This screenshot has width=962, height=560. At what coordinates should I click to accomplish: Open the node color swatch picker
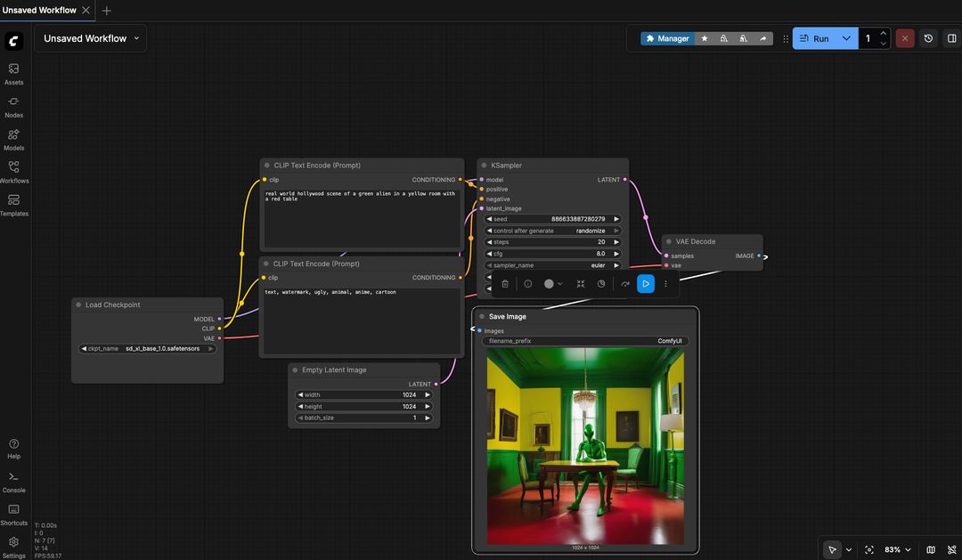(550, 283)
